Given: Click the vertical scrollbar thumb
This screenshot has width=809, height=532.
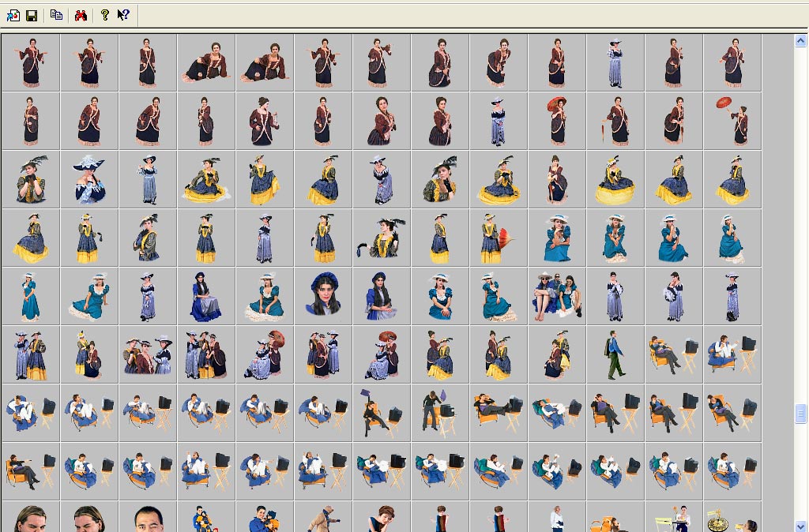Looking at the screenshot, I should click(800, 413).
